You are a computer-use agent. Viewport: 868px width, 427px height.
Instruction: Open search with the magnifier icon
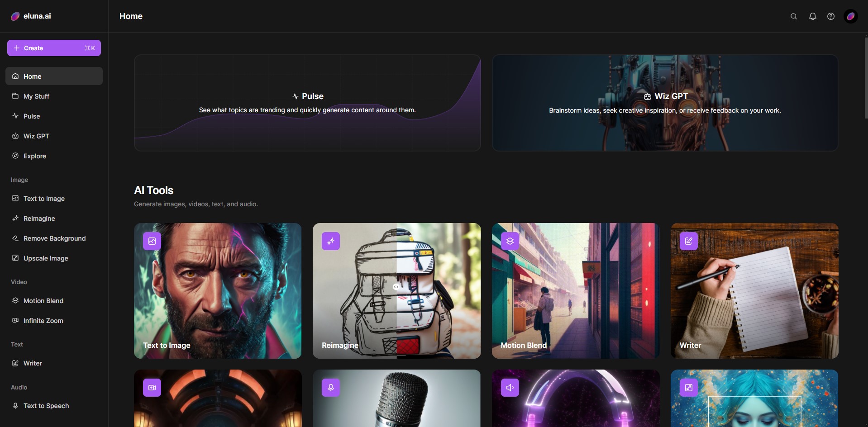794,16
